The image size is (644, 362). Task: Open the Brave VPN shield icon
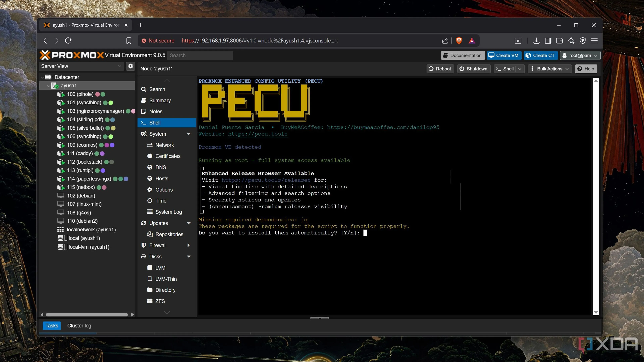point(582,40)
